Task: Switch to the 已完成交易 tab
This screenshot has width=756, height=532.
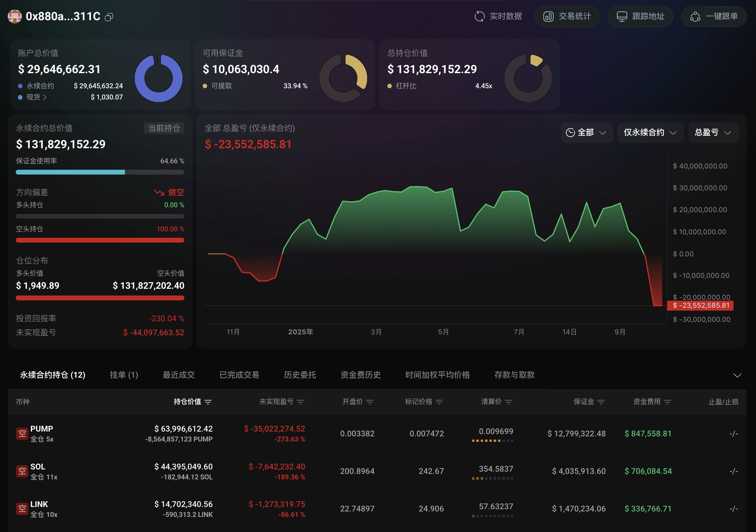Action: point(239,375)
